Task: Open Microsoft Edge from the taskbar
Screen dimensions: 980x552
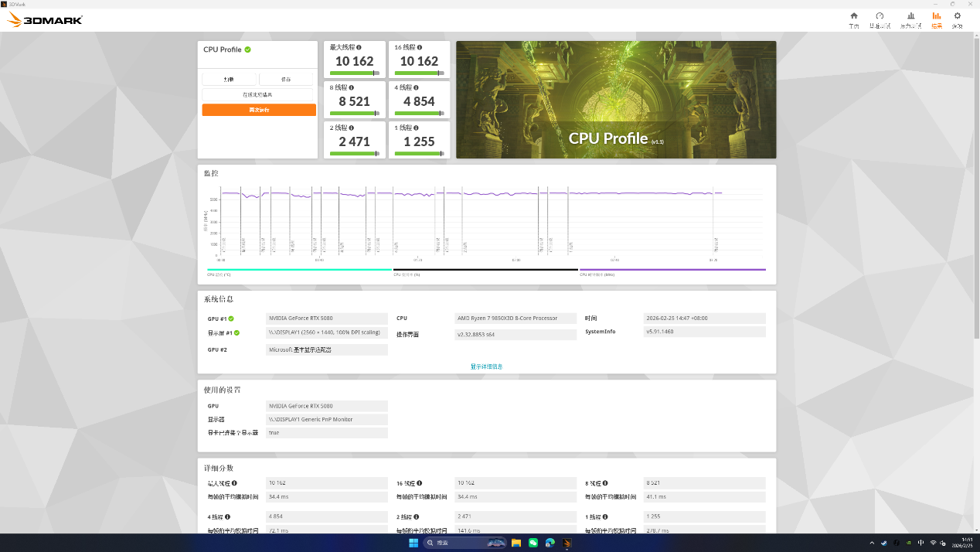Action: coord(550,543)
